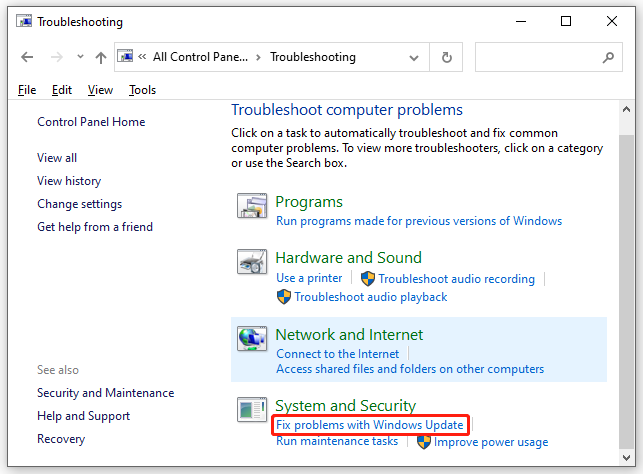
Task: Click Fix problems with Windows Update
Action: 369,425
